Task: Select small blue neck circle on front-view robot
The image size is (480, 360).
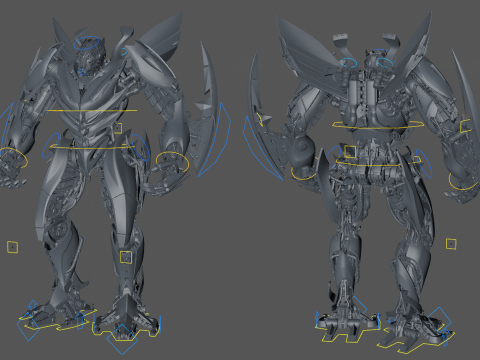Action: 82,72
